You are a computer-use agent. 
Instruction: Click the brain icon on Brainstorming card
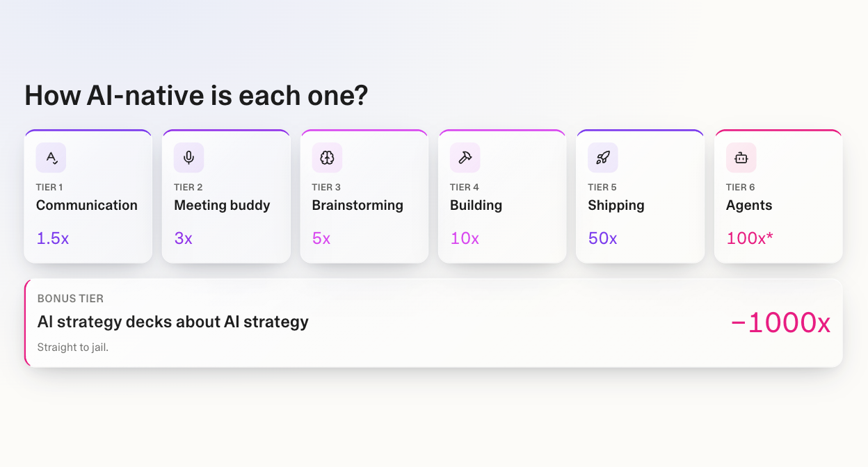[x=327, y=158]
